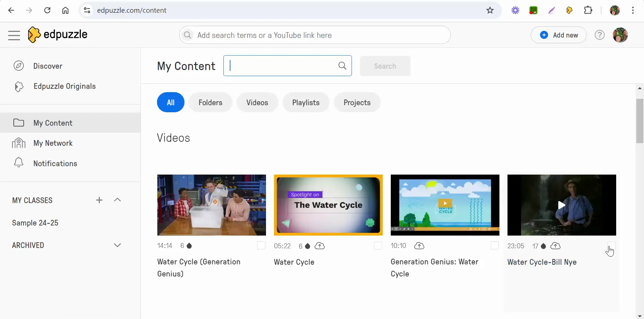The height and width of the screenshot is (319, 644).
Task: Filter content by Folders
Action: [x=210, y=102]
